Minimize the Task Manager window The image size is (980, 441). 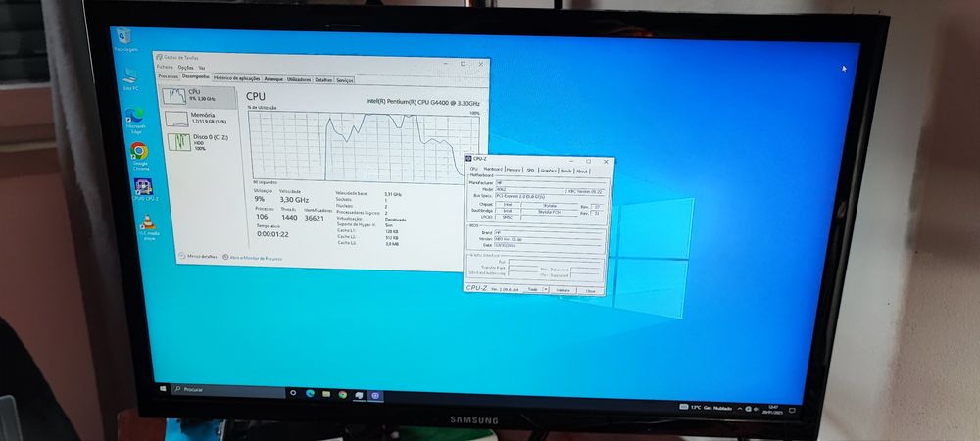pyautogui.click(x=446, y=63)
